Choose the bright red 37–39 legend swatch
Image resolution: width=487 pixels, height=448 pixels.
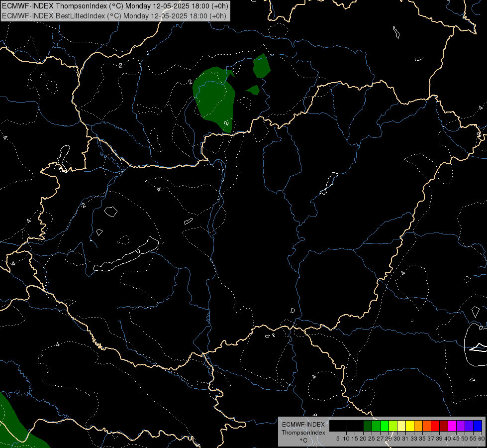pyautogui.click(x=435, y=426)
